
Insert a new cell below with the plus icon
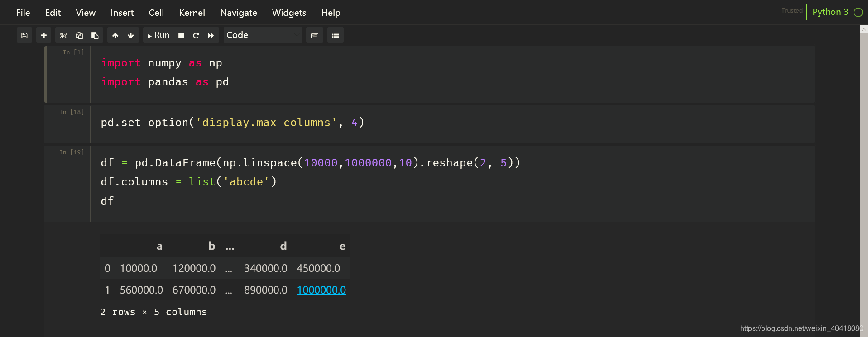coord(44,35)
